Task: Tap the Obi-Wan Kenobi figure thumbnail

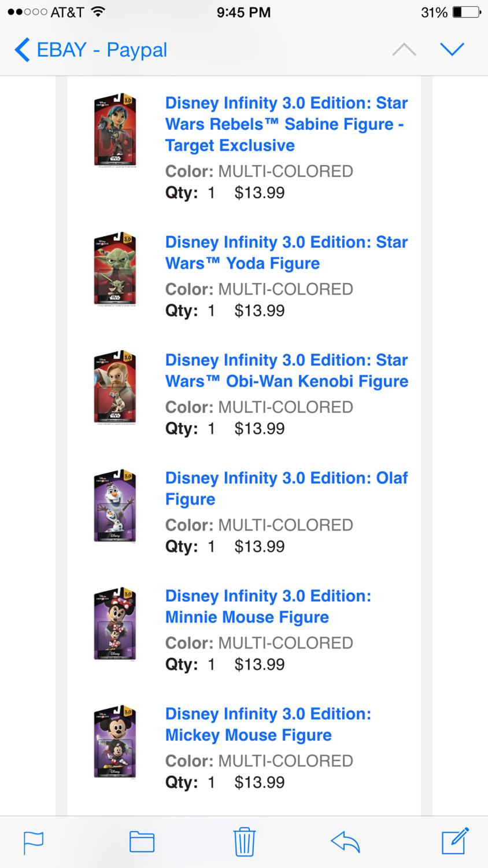Action: pos(115,388)
